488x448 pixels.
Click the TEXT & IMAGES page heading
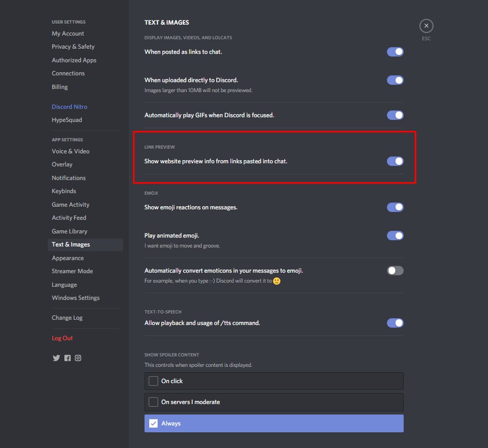click(167, 23)
